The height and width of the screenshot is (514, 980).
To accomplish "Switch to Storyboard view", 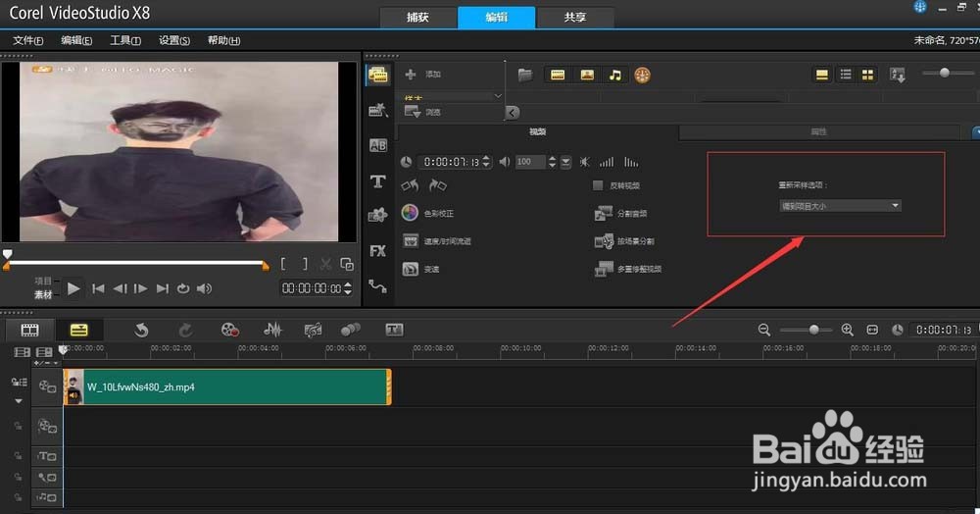I will tap(29, 330).
